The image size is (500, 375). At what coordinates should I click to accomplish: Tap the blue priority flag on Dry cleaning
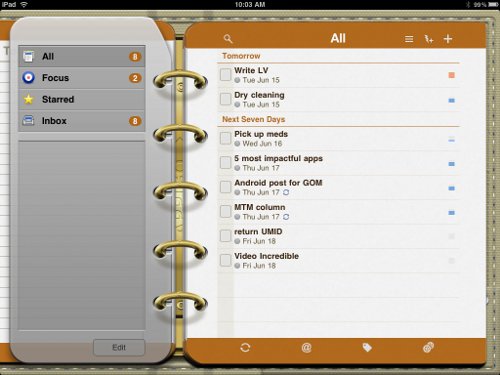tap(452, 100)
